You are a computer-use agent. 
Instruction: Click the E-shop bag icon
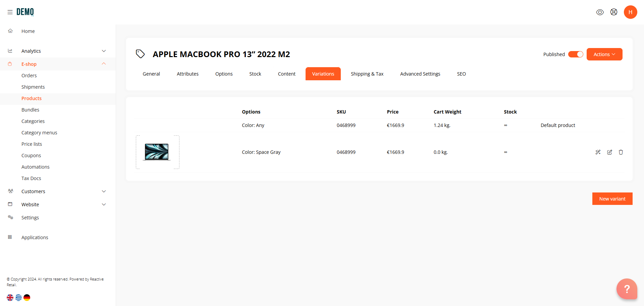pos(10,64)
